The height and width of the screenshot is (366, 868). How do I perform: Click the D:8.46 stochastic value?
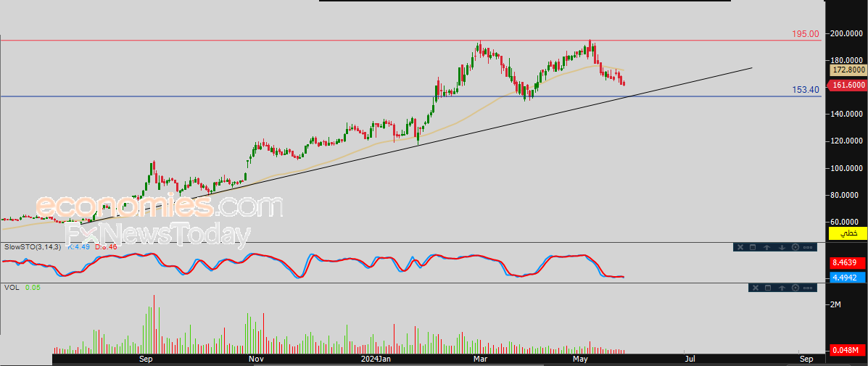(106, 247)
